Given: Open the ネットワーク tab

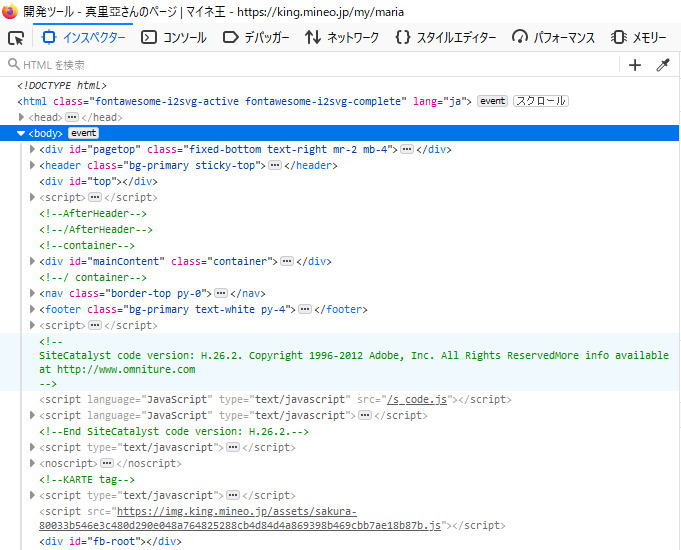Looking at the screenshot, I should (342, 38).
